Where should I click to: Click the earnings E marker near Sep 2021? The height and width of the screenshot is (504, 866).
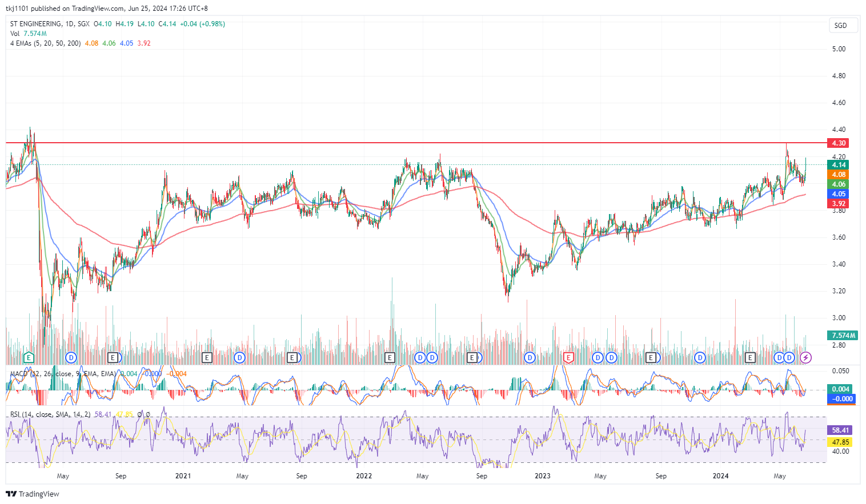(x=292, y=358)
